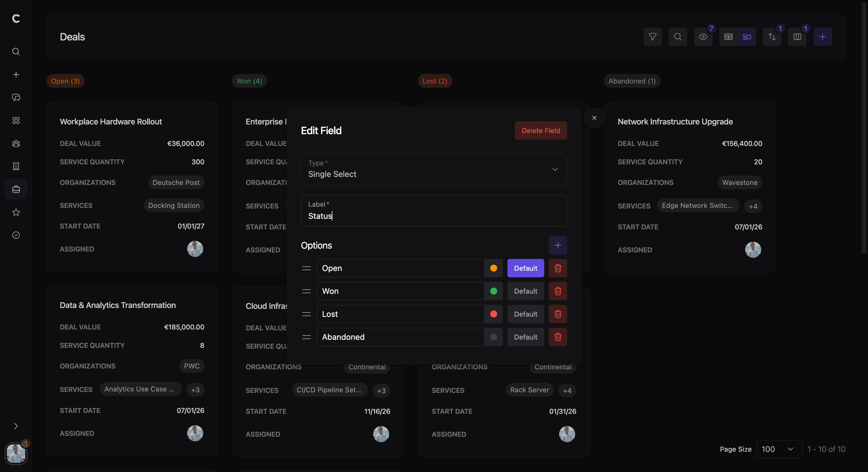This screenshot has height=472, width=868.
Task: Switch to kanban board view
Action: (747, 37)
